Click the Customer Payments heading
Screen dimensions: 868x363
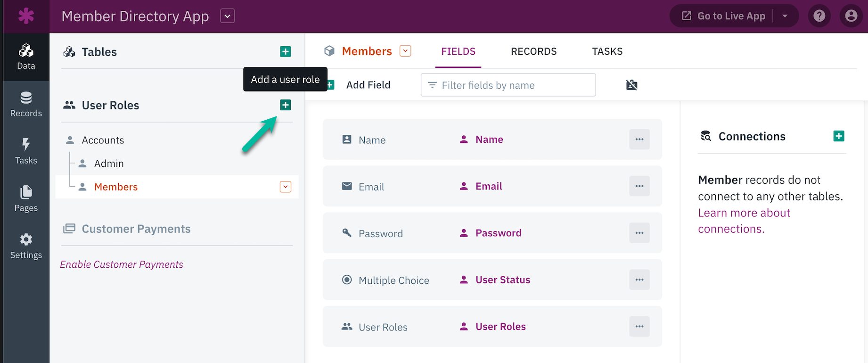(136, 229)
